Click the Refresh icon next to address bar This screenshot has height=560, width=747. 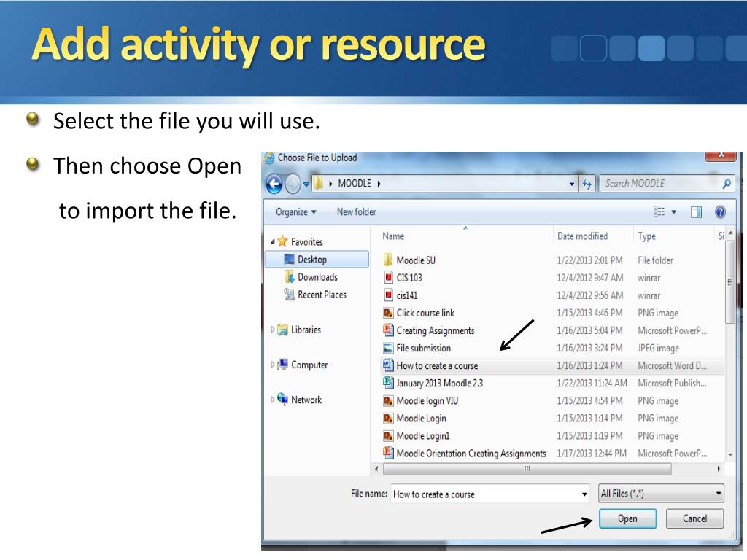[587, 184]
